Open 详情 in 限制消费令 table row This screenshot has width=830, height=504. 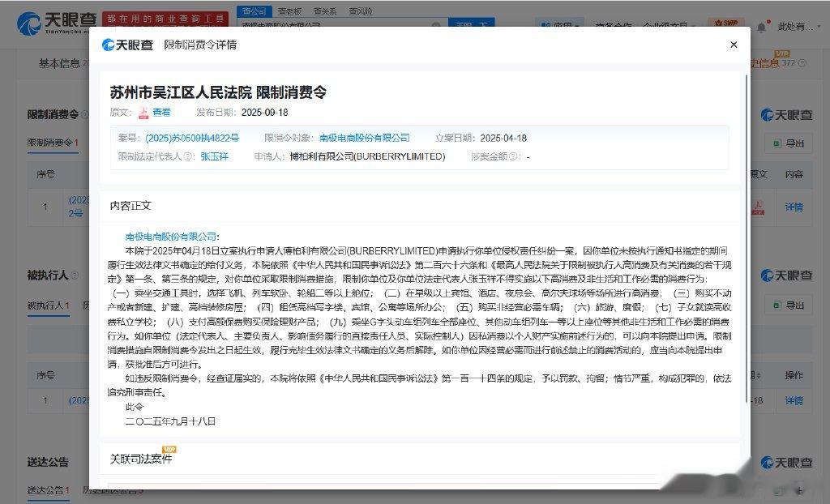click(x=794, y=207)
